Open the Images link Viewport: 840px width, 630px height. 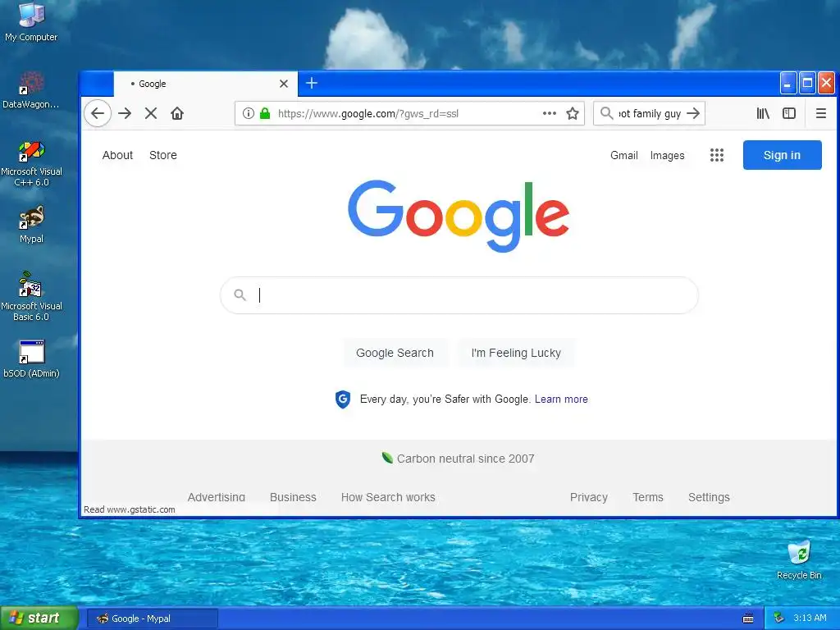668,155
